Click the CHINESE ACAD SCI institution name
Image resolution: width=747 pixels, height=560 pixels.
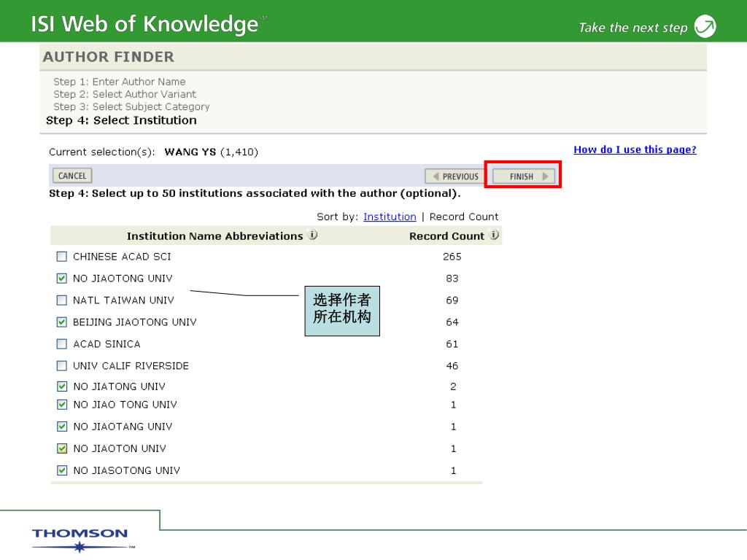tap(122, 257)
